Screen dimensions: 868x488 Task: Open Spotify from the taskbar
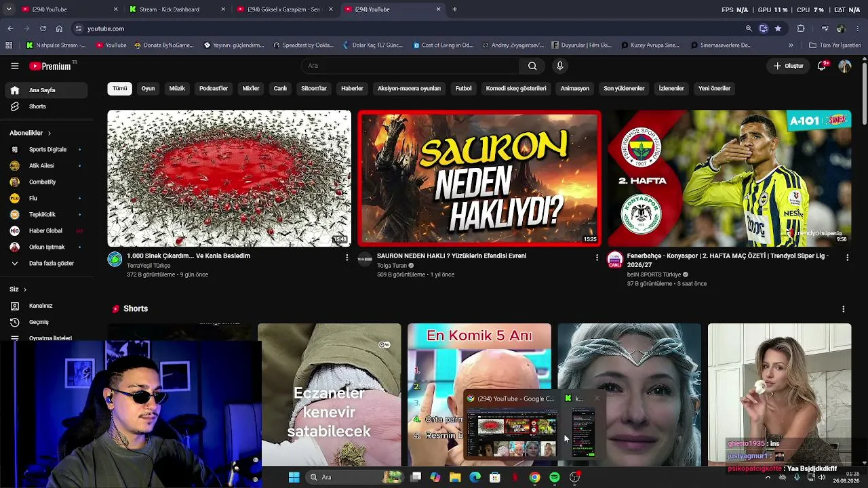pos(555,477)
